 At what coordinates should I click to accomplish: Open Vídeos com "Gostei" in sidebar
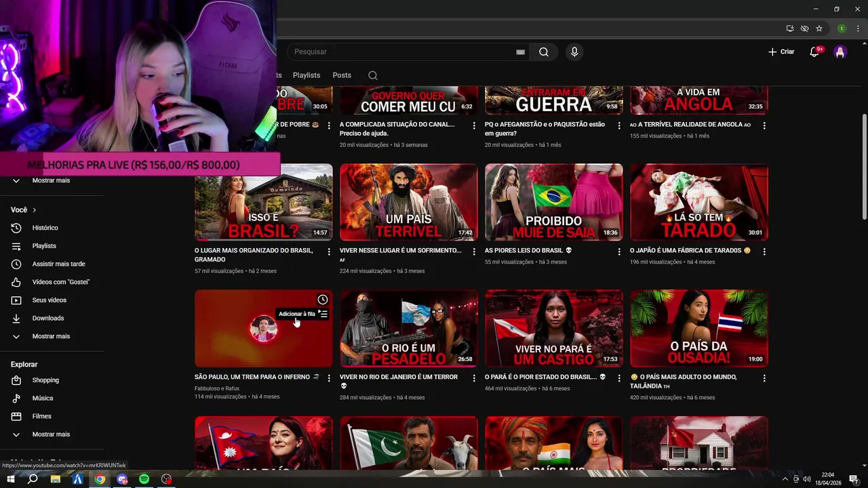(x=61, y=282)
